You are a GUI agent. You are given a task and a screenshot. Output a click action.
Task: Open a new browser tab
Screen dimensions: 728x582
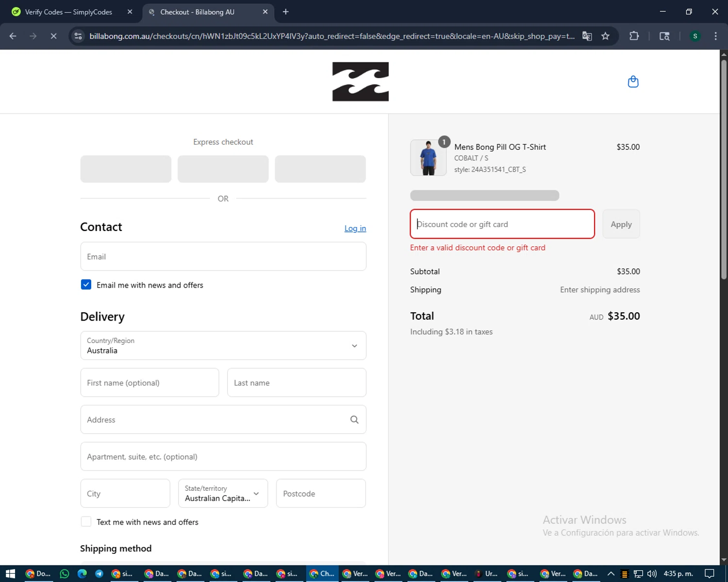[285, 12]
